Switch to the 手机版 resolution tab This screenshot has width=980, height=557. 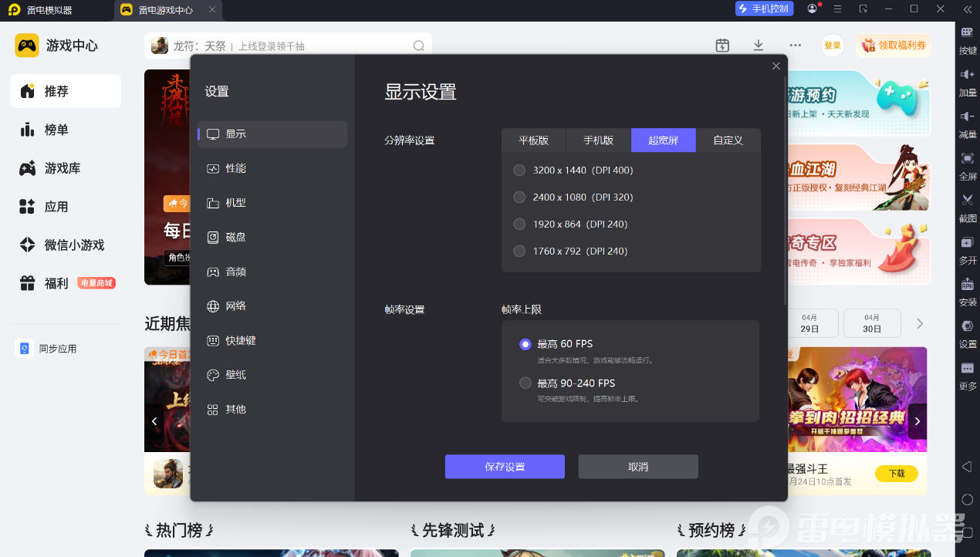tap(599, 140)
